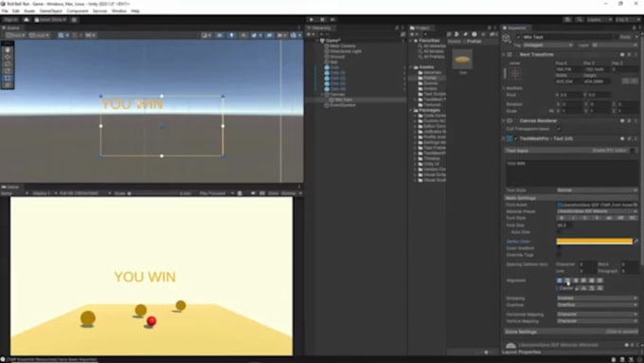Open the Vertical Mapping dropdown
Image resolution: width=644 pixels, height=363 pixels.
pos(597,320)
